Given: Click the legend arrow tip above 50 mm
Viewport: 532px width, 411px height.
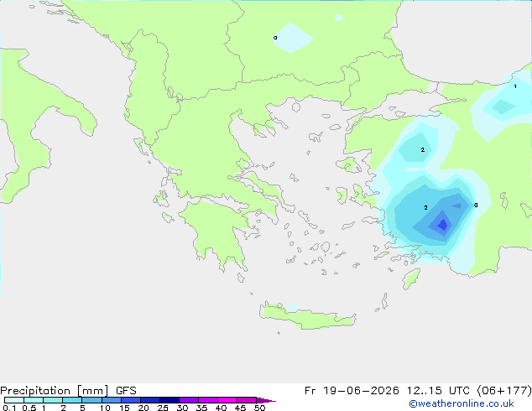Looking at the screenshot, I should (266, 400).
